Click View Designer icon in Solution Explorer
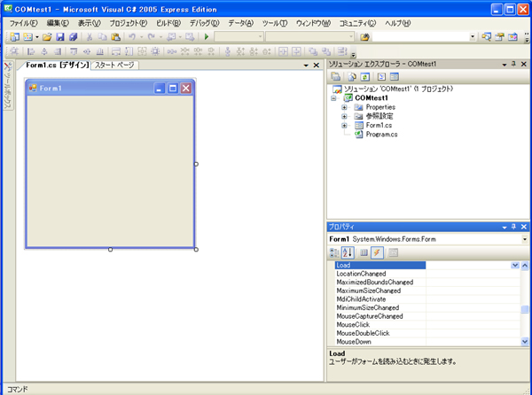This screenshot has width=532, height=395. click(395, 77)
